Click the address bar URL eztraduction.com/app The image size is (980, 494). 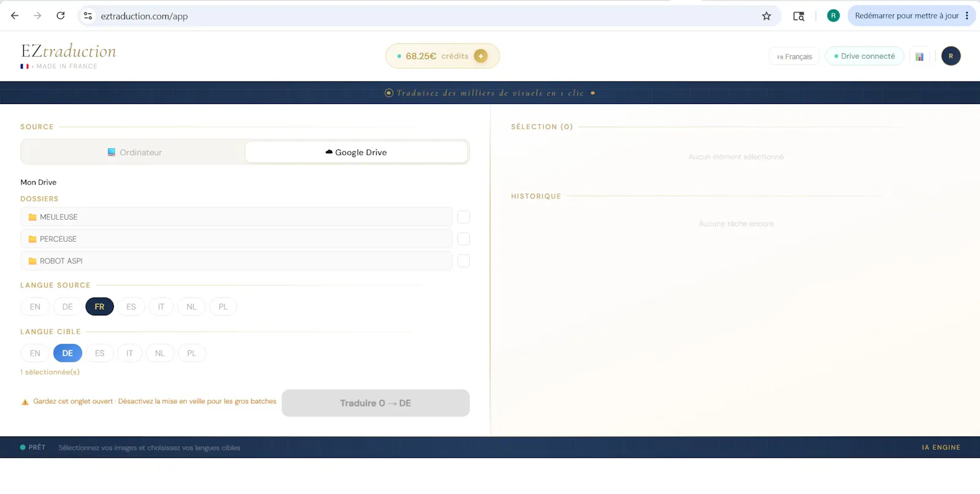click(x=145, y=17)
